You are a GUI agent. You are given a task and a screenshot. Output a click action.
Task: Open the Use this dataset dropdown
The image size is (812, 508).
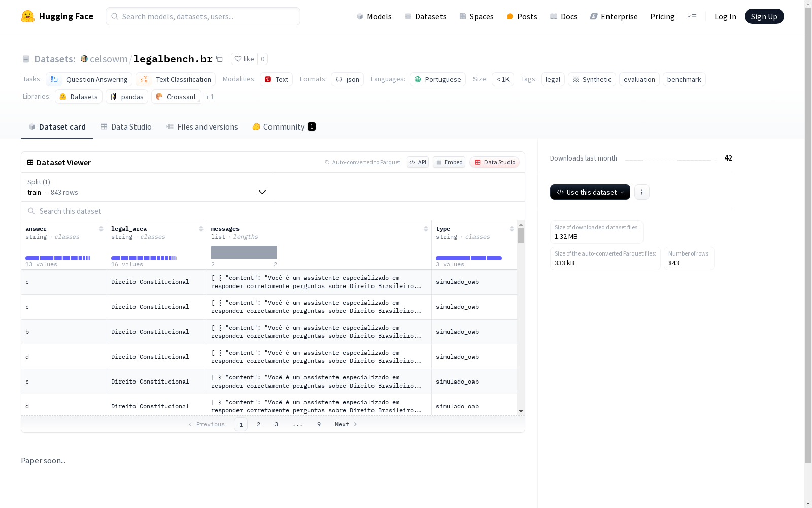590,192
